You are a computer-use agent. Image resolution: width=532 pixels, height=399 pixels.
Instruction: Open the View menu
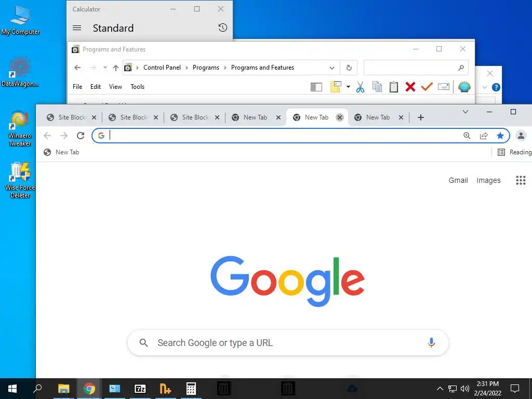(115, 87)
